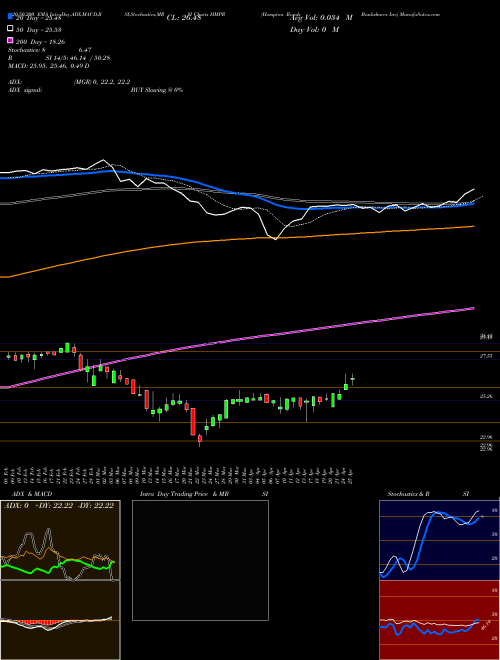
Task: Click the white 50 Day EMA legend square
Action: pos(10,29)
